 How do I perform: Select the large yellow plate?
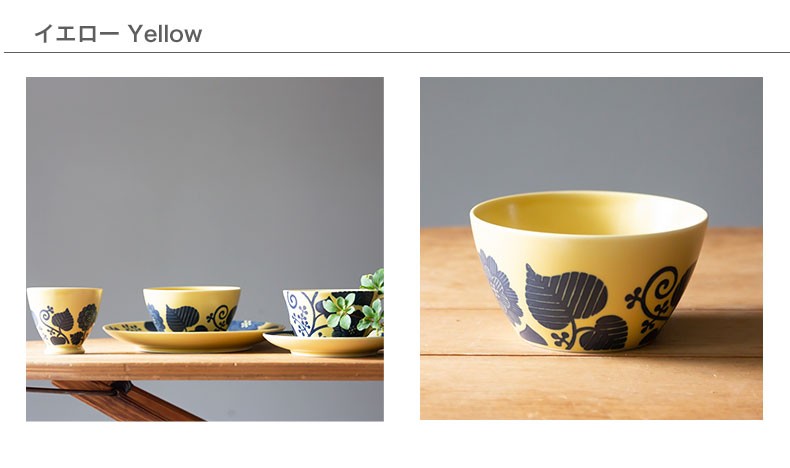193,337
